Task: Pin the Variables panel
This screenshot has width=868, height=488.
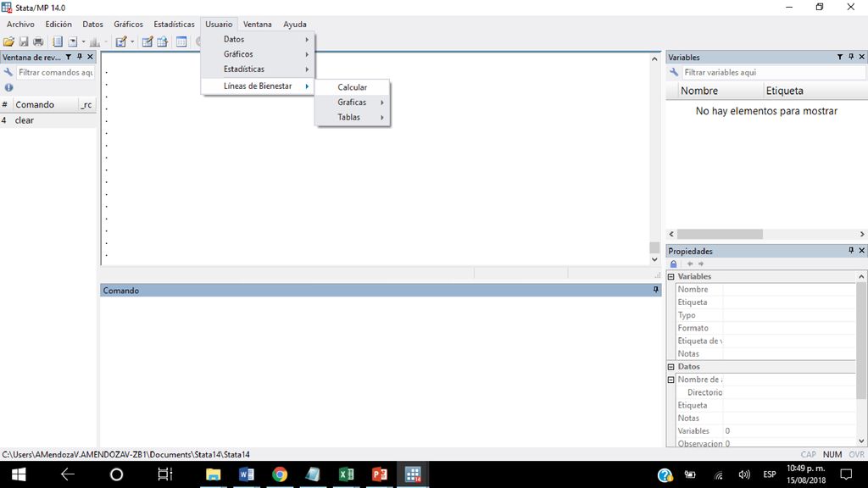Action: pyautogui.click(x=851, y=57)
